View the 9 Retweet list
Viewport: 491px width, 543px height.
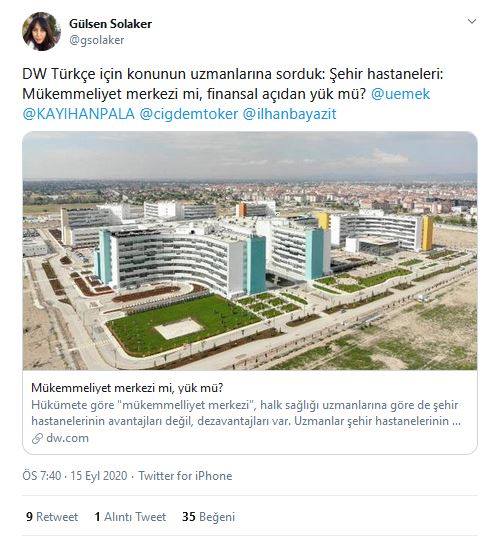[x=52, y=517]
